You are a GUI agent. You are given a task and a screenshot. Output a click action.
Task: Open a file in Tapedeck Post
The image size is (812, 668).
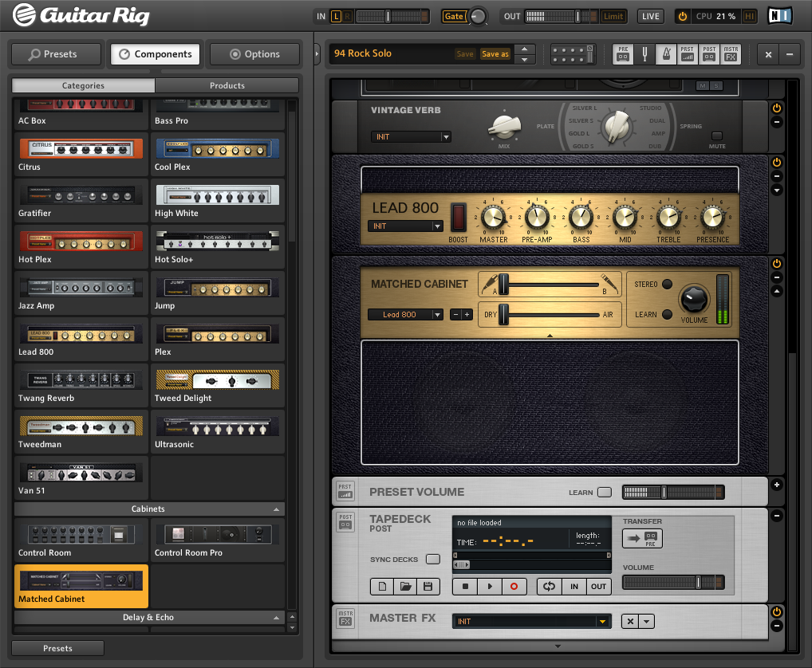point(405,586)
